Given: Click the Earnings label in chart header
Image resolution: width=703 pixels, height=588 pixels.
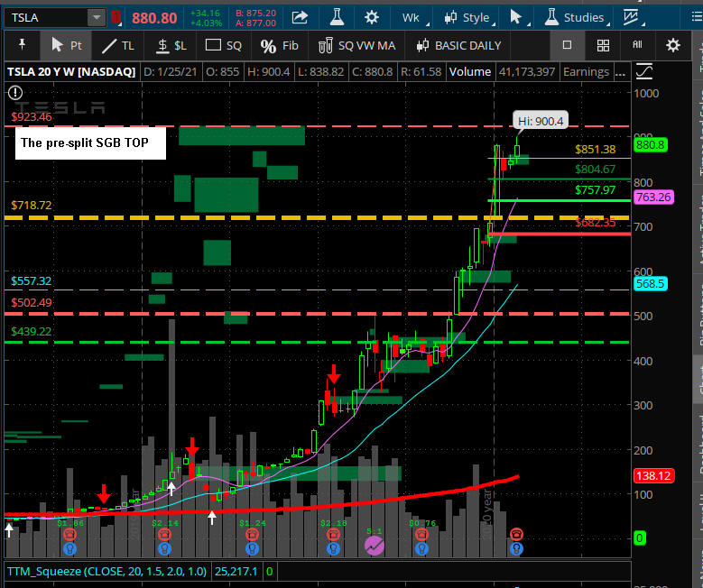Looking at the screenshot, I should [x=586, y=72].
